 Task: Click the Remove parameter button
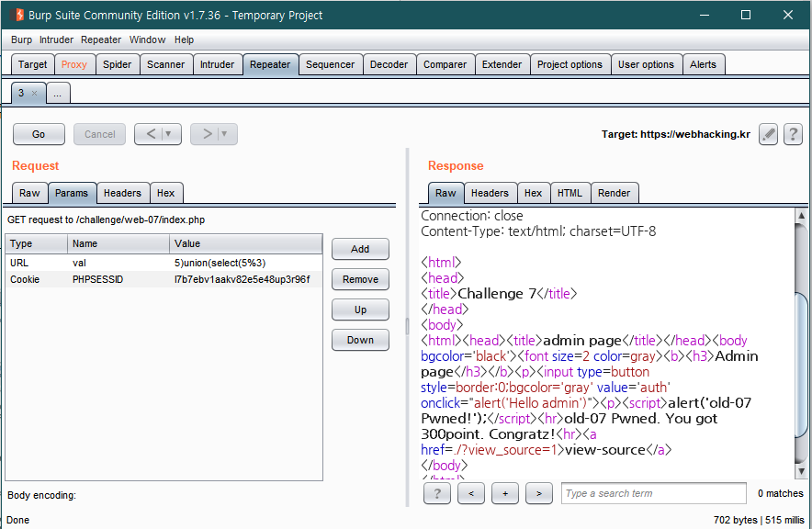360,279
